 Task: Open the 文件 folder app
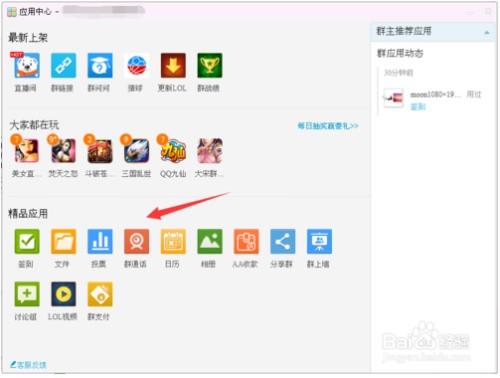(x=63, y=241)
